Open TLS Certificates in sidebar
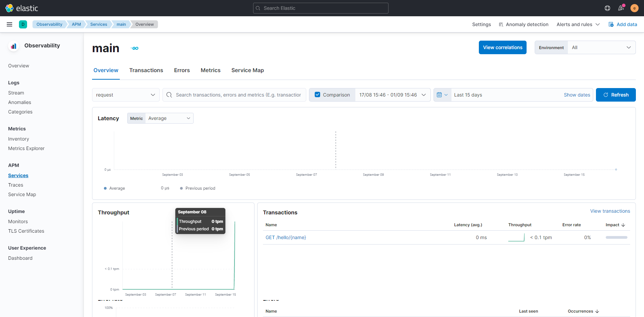644x317 pixels. tap(26, 231)
